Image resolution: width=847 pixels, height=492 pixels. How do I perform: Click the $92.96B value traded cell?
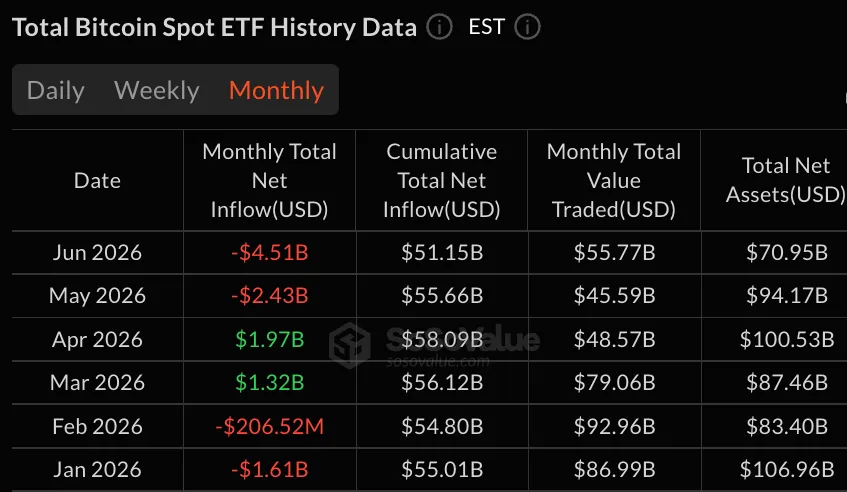click(x=614, y=426)
